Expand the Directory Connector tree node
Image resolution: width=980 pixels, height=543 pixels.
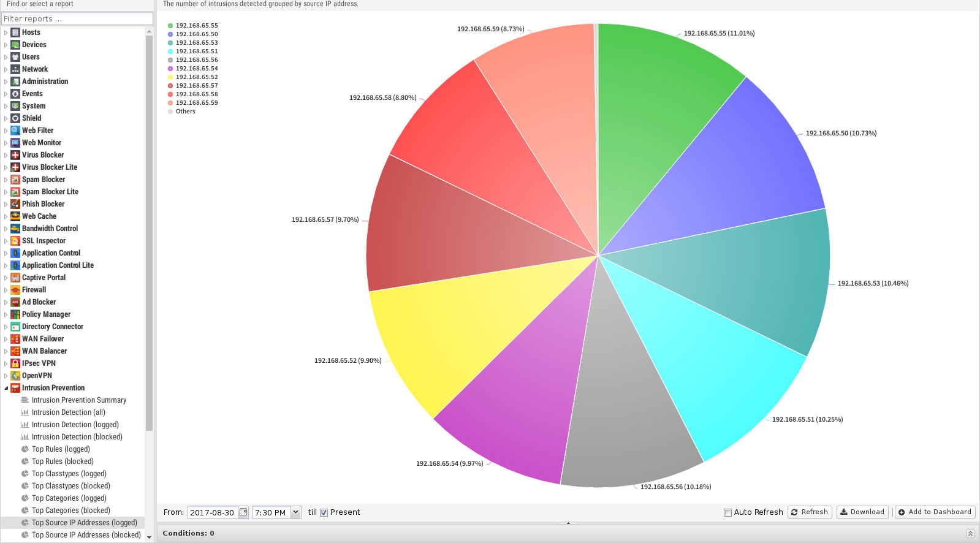click(6, 327)
